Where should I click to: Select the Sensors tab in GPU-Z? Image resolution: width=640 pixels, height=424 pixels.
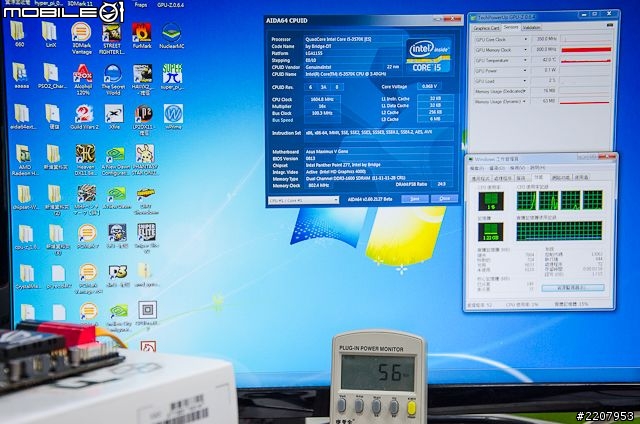(x=511, y=27)
